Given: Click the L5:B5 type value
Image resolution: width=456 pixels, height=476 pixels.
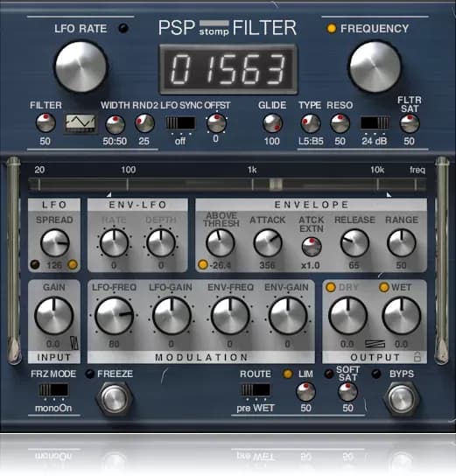Looking at the screenshot, I should coord(311,141).
